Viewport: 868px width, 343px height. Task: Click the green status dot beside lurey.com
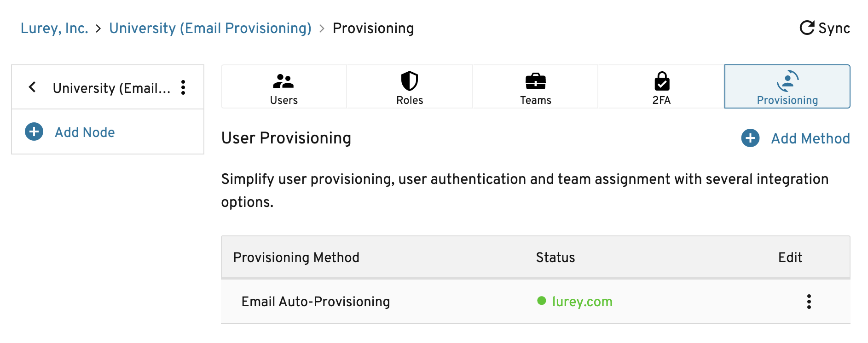point(542,301)
